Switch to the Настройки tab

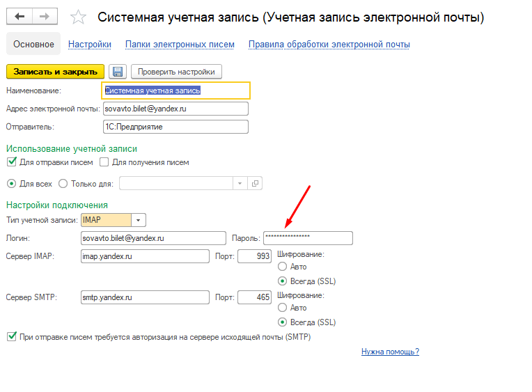(90, 45)
